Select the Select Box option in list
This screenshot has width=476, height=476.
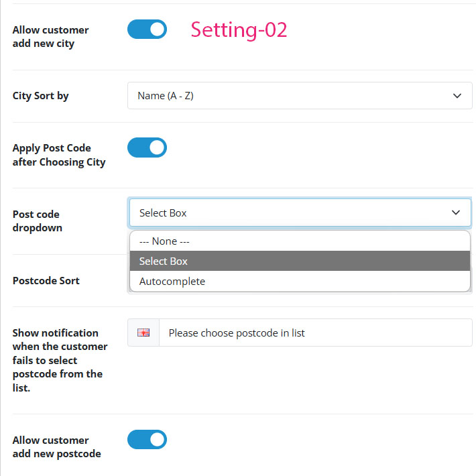(300, 261)
